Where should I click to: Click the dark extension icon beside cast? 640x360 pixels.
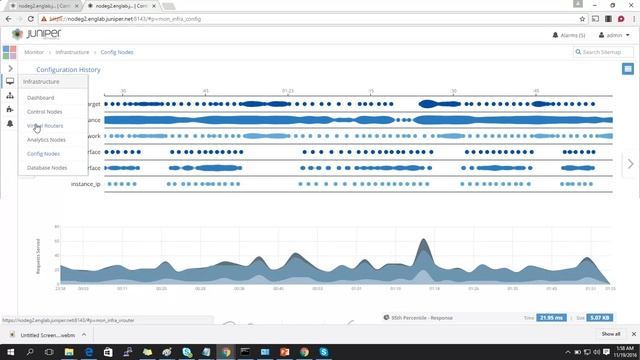click(x=608, y=19)
